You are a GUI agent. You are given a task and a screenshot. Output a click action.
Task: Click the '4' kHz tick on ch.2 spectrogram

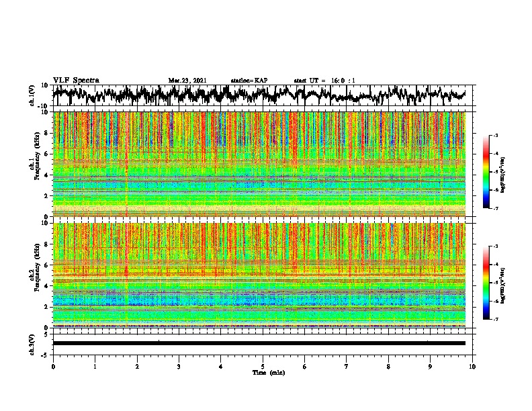47,286
